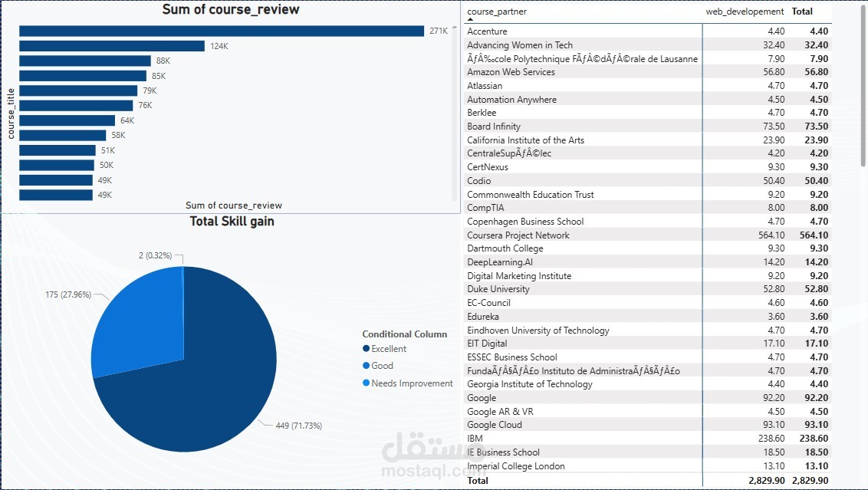Click the 'Sum of course_review' chart title
Screen dimensions: 868x490
tap(231, 9)
